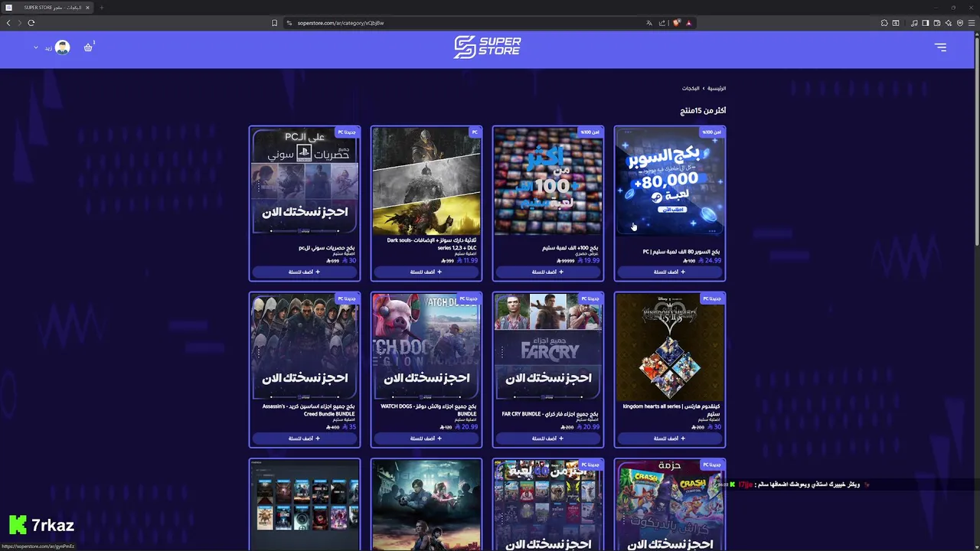Go back with the browser back arrow
Viewport: 980px width, 551px height.
click(x=8, y=23)
